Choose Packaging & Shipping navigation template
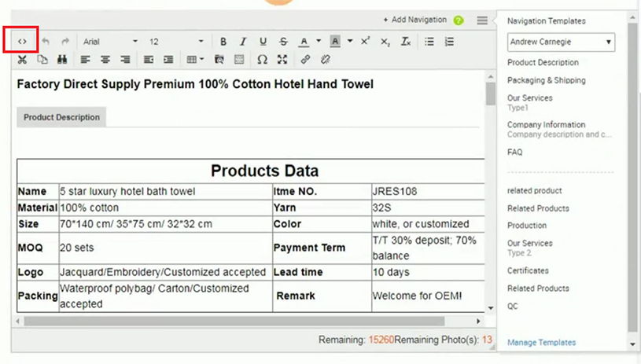This screenshot has width=641, height=364. (546, 80)
